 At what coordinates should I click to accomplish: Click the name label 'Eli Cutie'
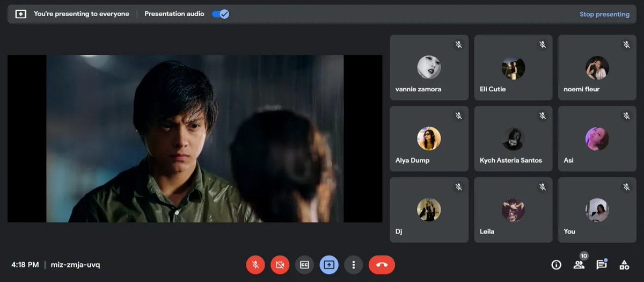point(493,89)
